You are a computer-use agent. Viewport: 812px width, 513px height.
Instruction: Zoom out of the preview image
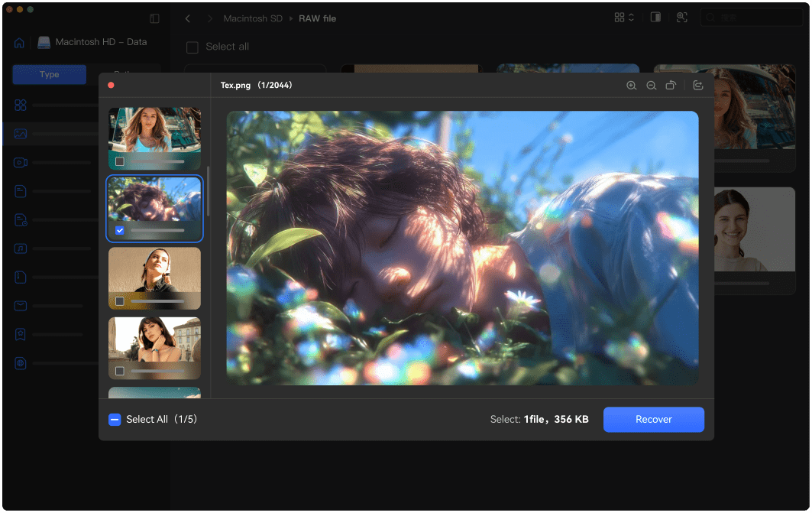coord(651,86)
